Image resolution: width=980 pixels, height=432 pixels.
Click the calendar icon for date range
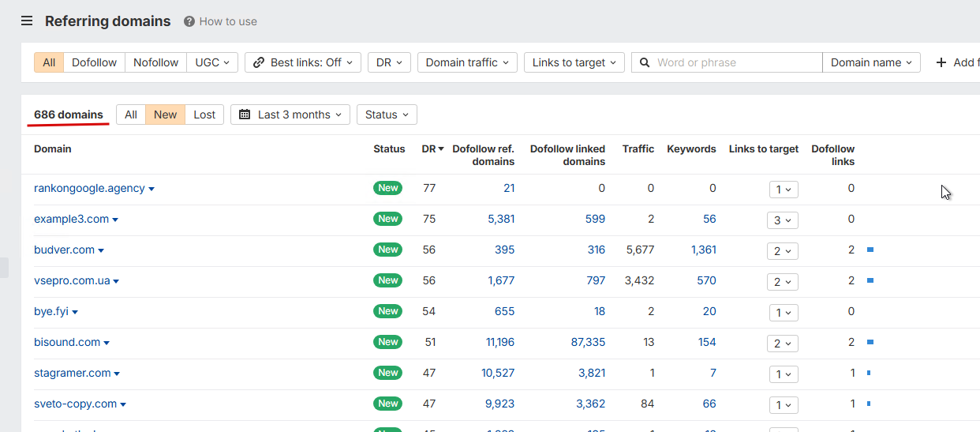tap(245, 115)
